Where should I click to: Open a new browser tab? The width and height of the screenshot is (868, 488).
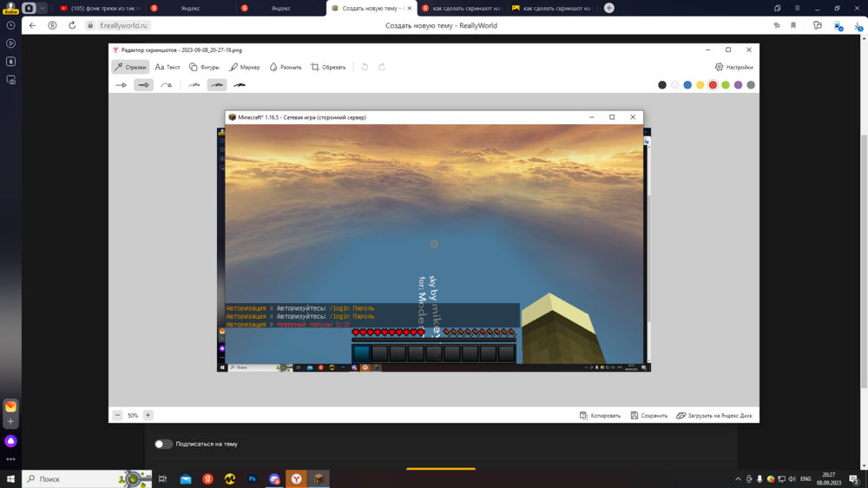pyautogui.click(x=609, y=8)
